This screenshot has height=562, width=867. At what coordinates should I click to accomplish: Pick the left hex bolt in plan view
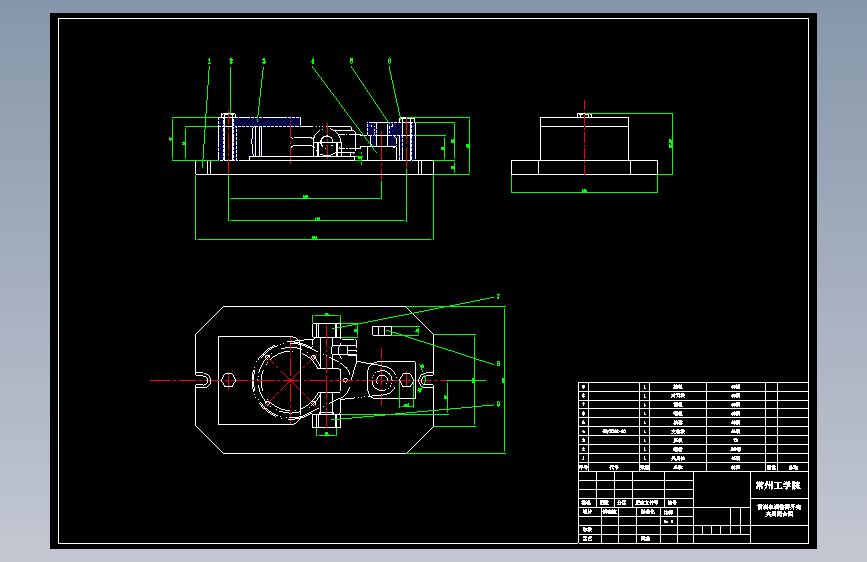(x=228, y=380)
